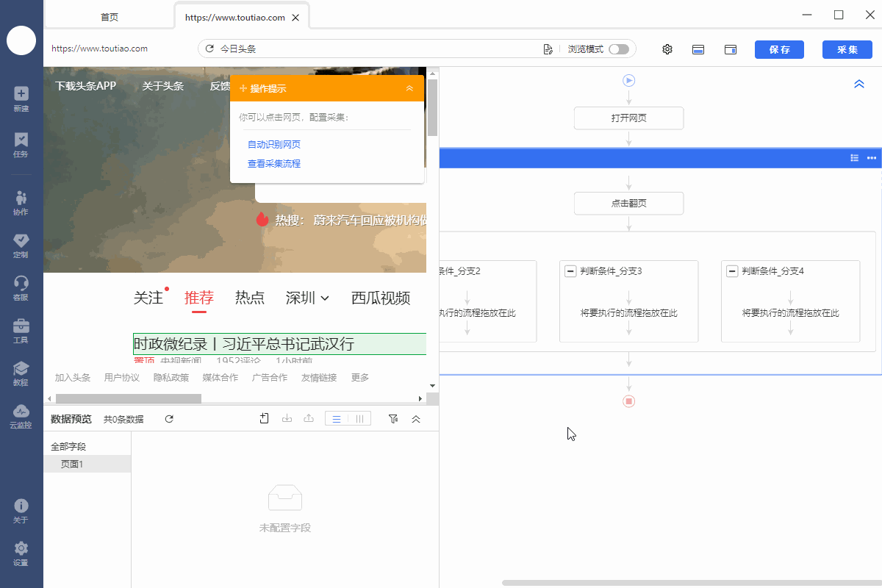Toggle the 浏览模式 browse mode switch
This screenshot has height=588, width=882.
618,49
